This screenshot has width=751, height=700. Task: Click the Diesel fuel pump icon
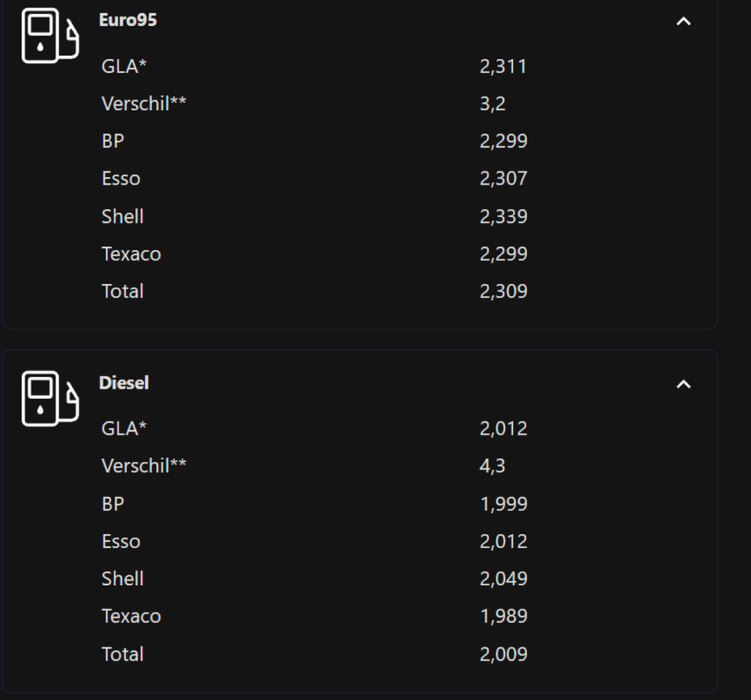coord(50,398)
